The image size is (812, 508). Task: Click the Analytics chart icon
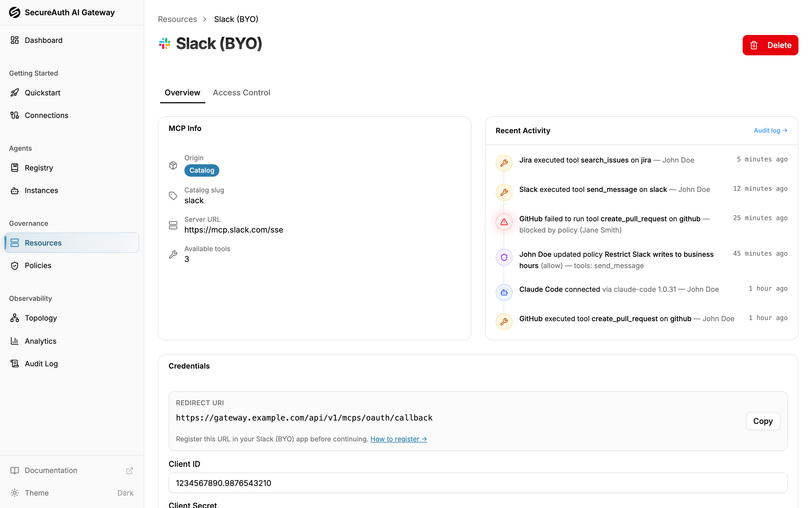pyautogui.click(x=14, y=341)
